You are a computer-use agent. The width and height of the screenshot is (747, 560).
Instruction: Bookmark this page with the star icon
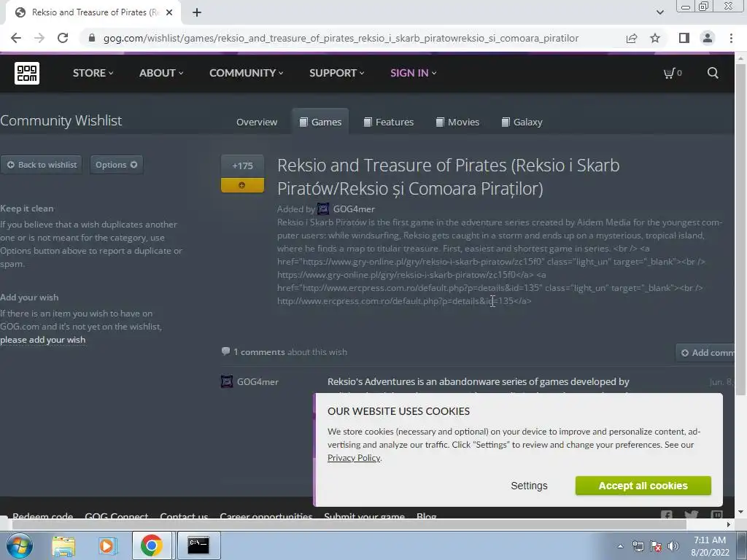[655, 38]
